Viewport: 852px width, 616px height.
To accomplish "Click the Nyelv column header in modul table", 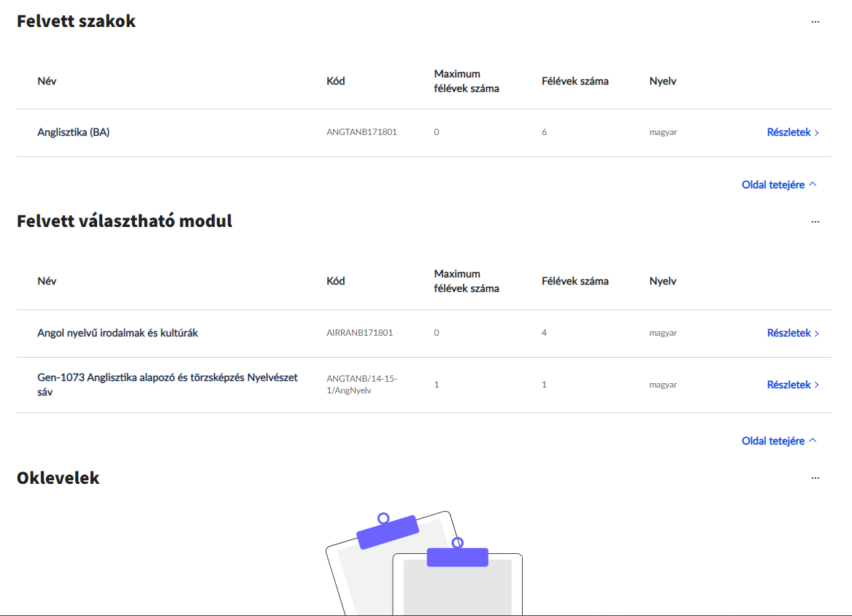I will 662,281.
